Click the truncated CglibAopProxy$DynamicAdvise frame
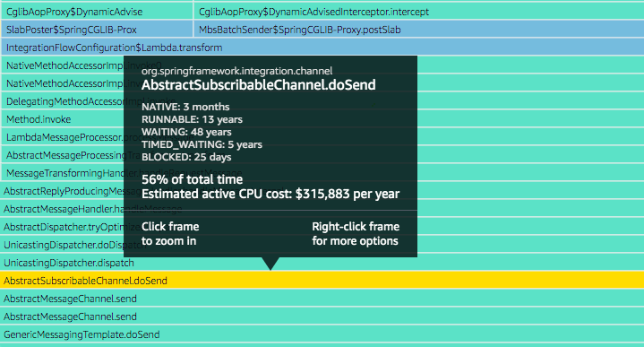The height and width of the screenshot is (347, 644). pyautogui.click(x=97, y=12)
